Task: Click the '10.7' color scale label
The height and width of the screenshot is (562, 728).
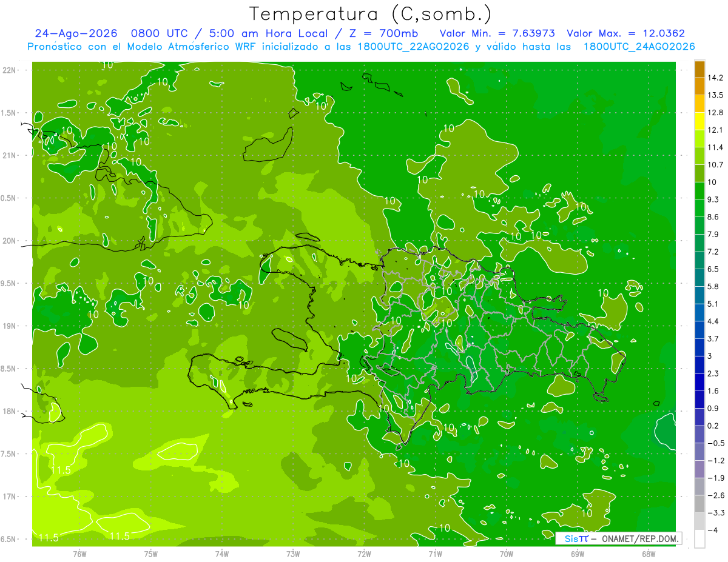Action: point(716,165)
